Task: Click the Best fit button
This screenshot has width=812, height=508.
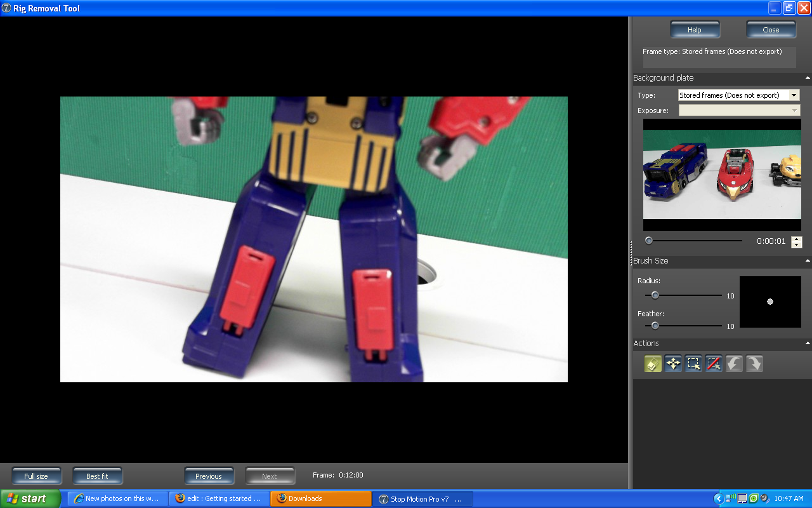Action: point(97,476)
